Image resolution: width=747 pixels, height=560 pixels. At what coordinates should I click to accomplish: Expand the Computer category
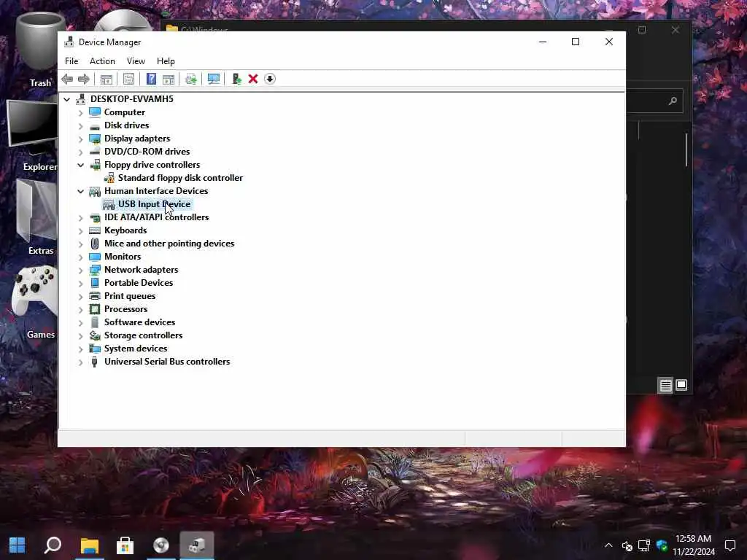80,113
